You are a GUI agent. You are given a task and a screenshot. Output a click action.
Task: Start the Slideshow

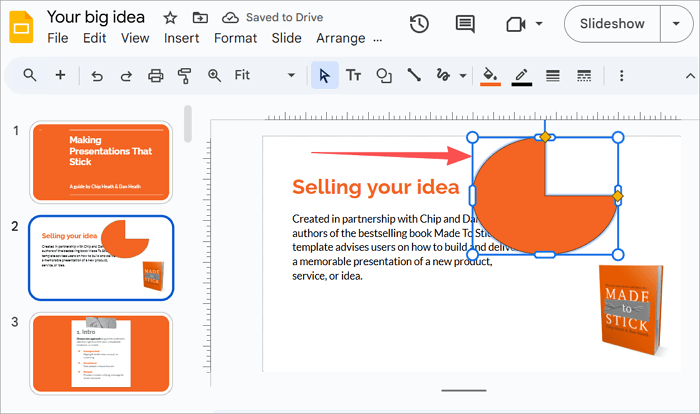(x=612, y=24)
